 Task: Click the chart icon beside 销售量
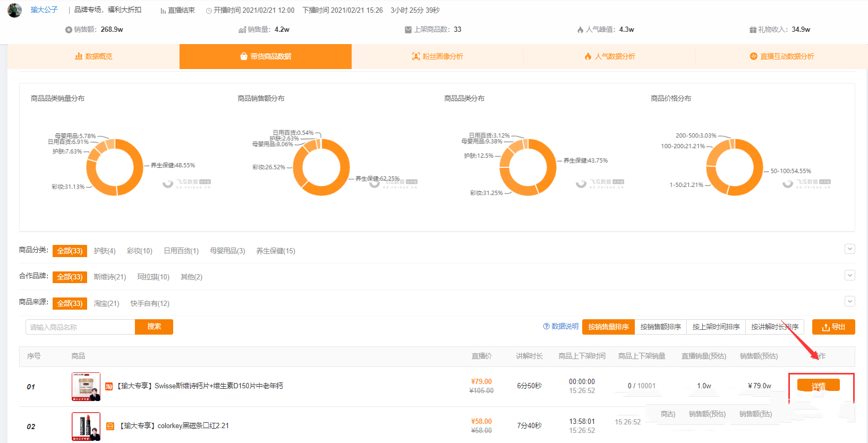click(x=242, y=30)
